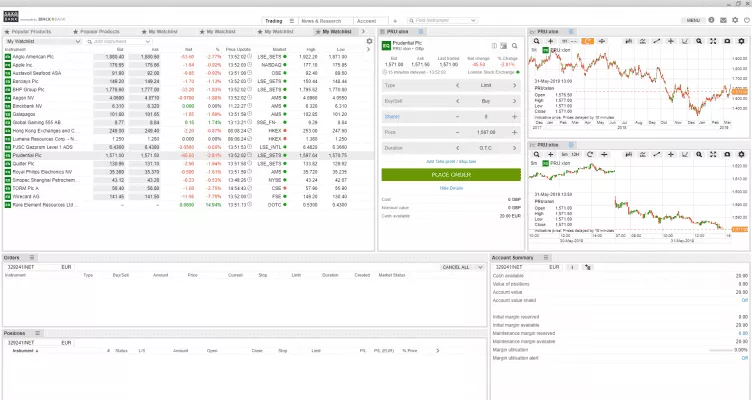Open the upper chart settings gear
This screenshot has height=400, width=752.
pyautogui.click(x=741, y=41)
